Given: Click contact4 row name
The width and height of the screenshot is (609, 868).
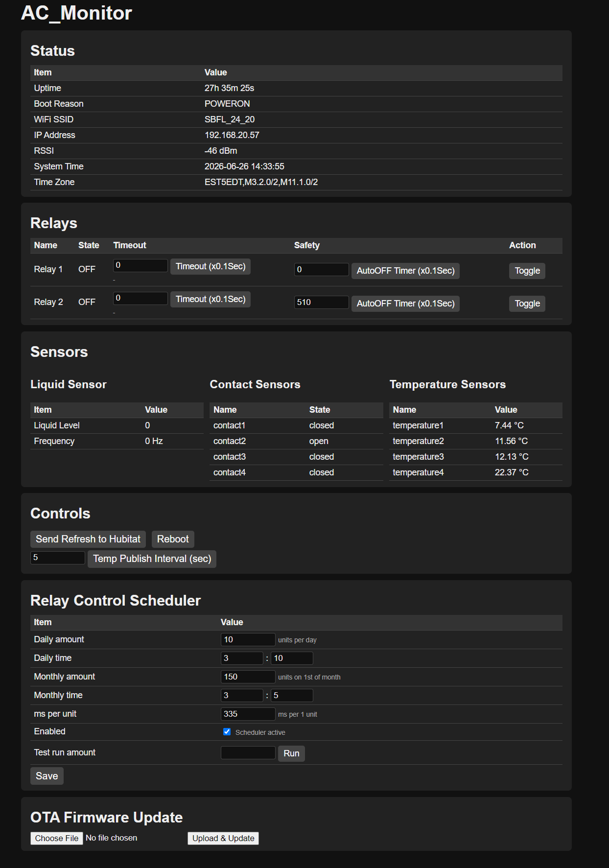Looking at the screenshot, I should click(x=230, y=472).
